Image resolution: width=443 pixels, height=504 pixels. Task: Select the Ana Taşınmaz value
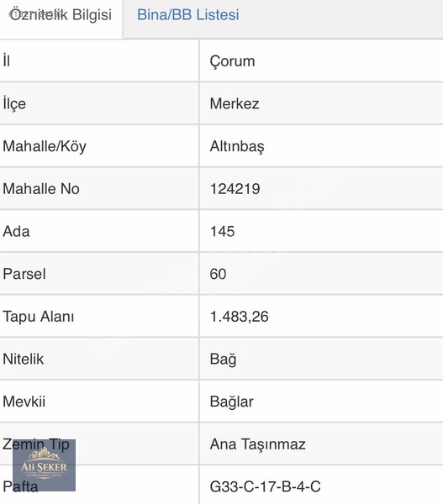tap(257, 444)
